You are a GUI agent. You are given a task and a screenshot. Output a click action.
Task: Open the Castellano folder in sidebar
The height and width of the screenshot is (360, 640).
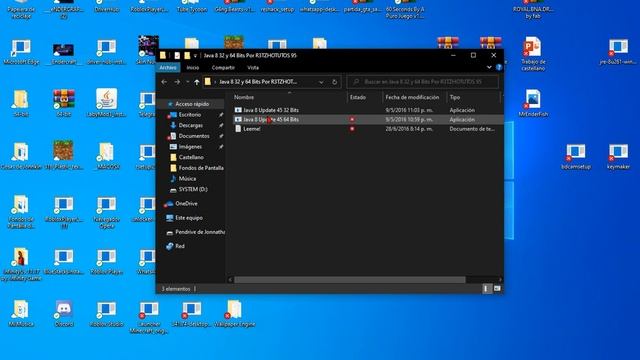(x=191, y=157)
